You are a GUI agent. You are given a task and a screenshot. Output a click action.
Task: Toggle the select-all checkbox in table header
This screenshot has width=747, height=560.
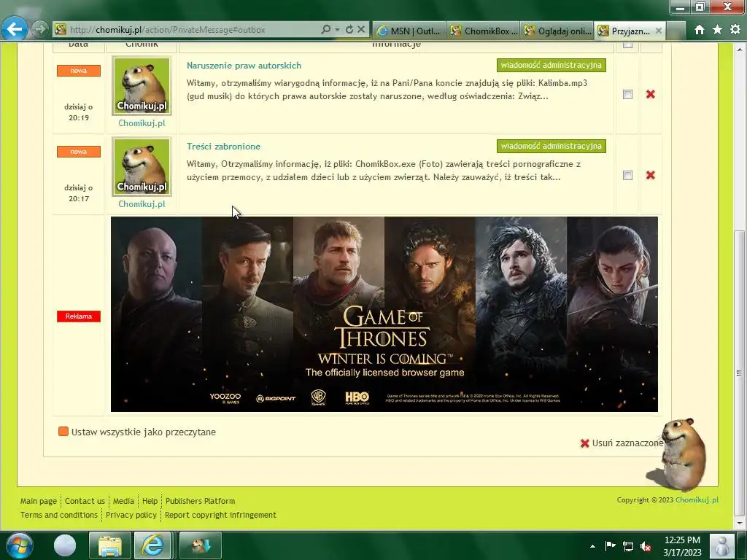[628, 44]
